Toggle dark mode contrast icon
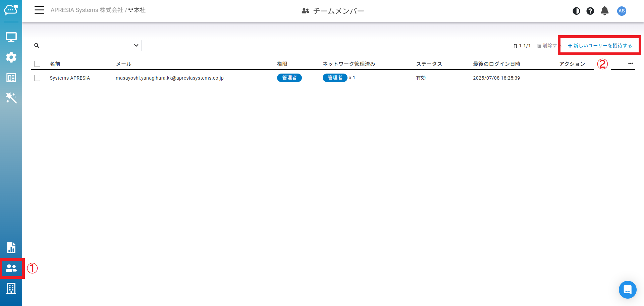The height and width of the screenshot is (306, 644). [x=576, y=11]
